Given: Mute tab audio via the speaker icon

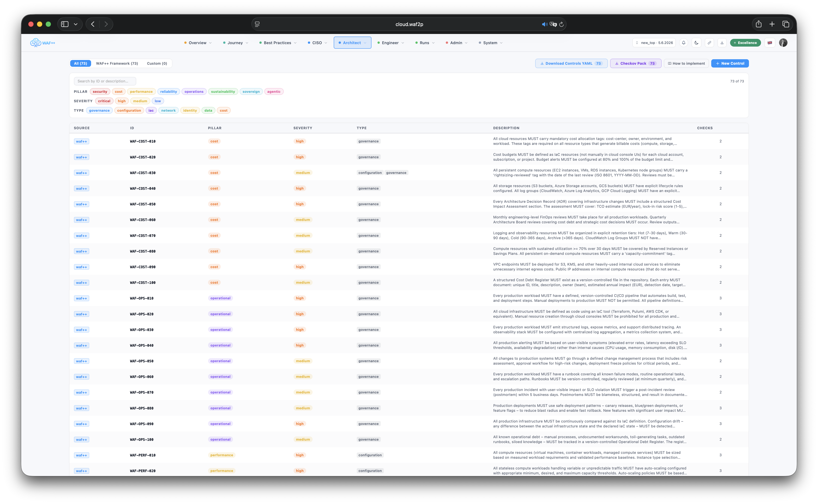Looking at the screenshot, I should 544,24.
